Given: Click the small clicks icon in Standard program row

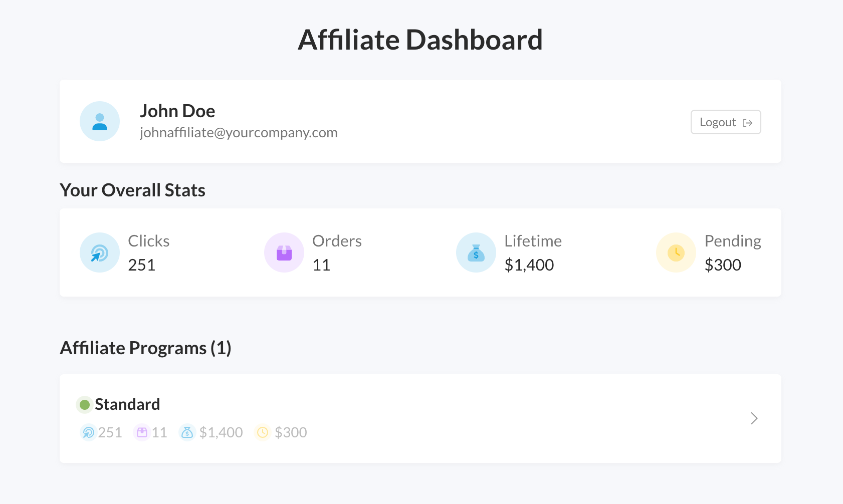Looking at the screenshot, I should pos(88,432).
